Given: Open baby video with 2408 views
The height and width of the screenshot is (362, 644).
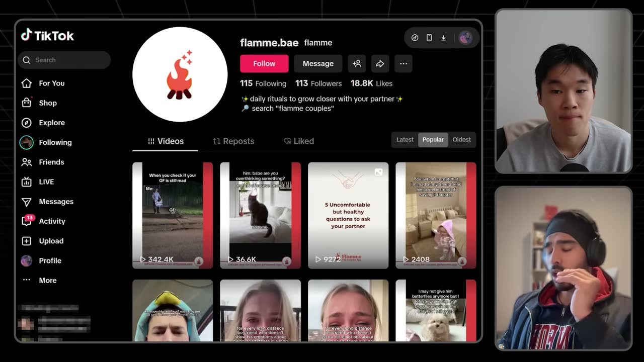Looking at the screenshot, I should (x=436, y=215).
